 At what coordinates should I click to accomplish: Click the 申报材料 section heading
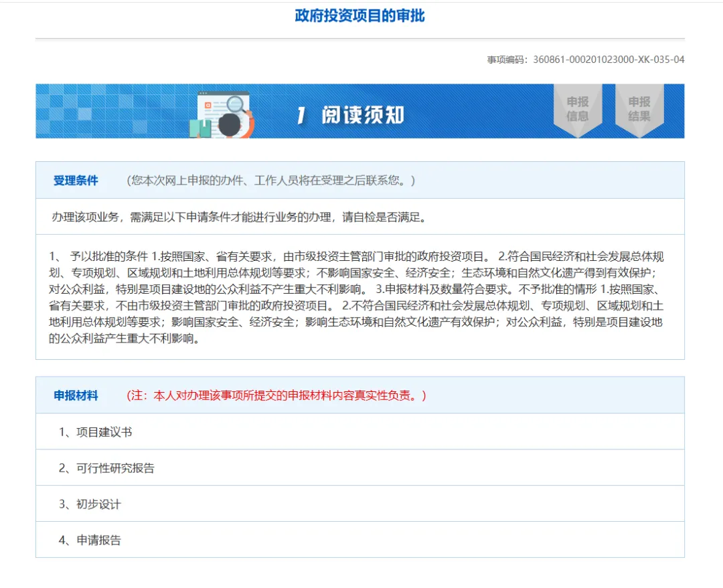[x=76, y=395]
